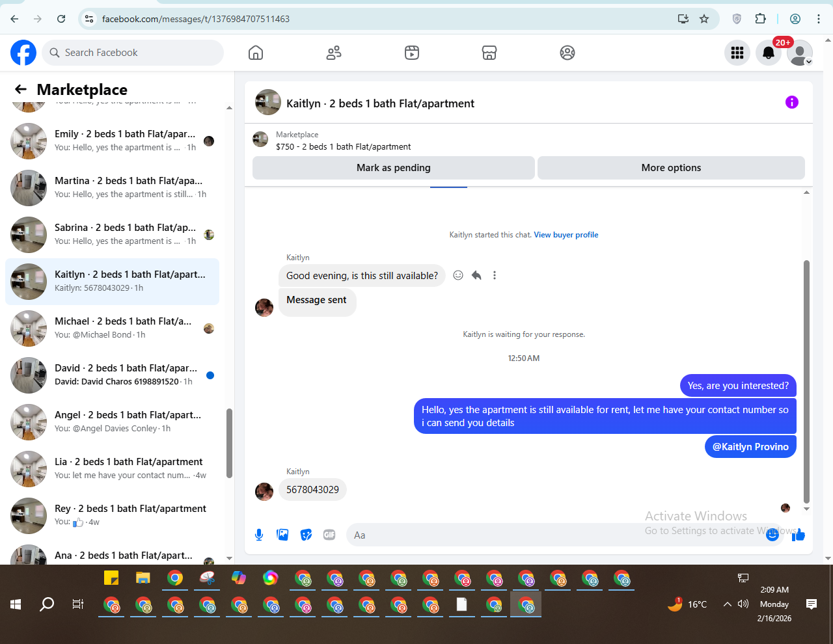Open Rey's apartment conversation
Viewport: 833px width, 644px height.
click(x=112, y=516)
